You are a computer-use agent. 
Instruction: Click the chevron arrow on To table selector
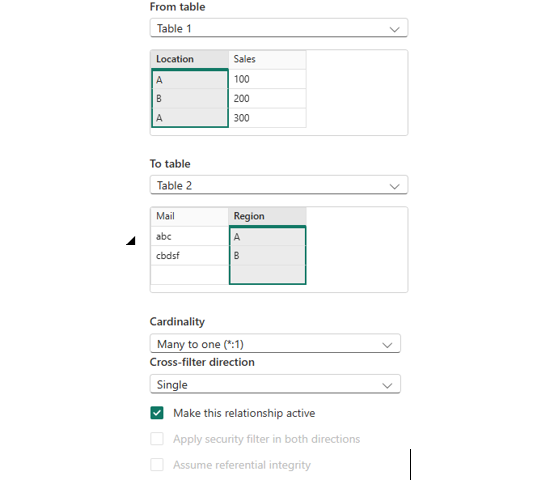click(394, 186)
